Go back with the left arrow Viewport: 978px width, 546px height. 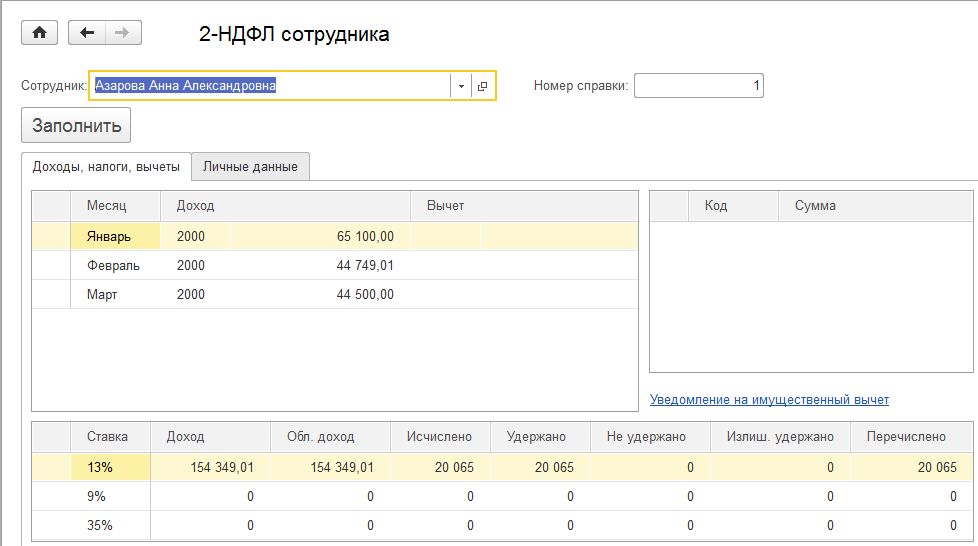pos(87,33)
